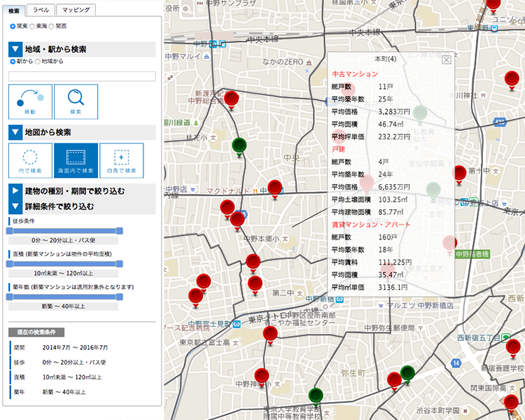This screenshot has width=525, height=420.
Task: Click the 3,283万円 average price value
Action: pyautogui.click(x=394, y=111)
